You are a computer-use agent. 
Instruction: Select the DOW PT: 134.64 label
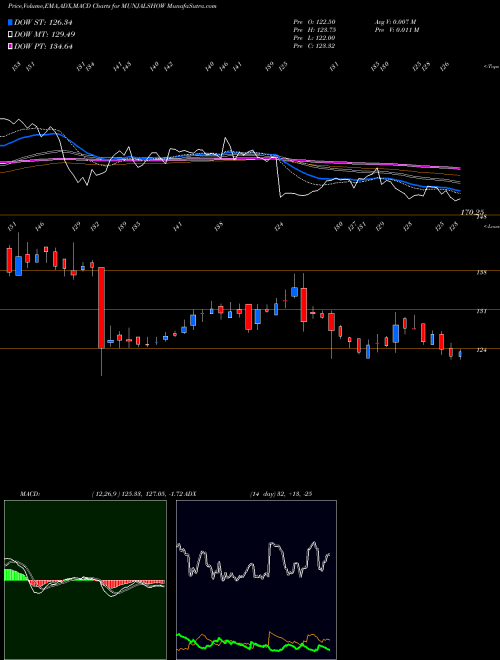click(43, 46)
